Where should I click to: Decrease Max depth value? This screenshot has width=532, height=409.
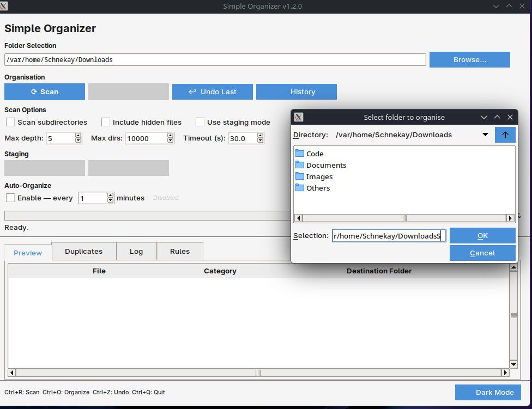point(78,141)
